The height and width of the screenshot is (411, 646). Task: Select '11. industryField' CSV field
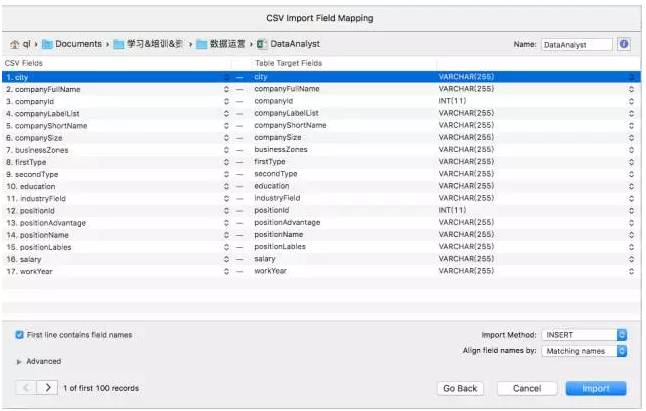click(36, 198)
